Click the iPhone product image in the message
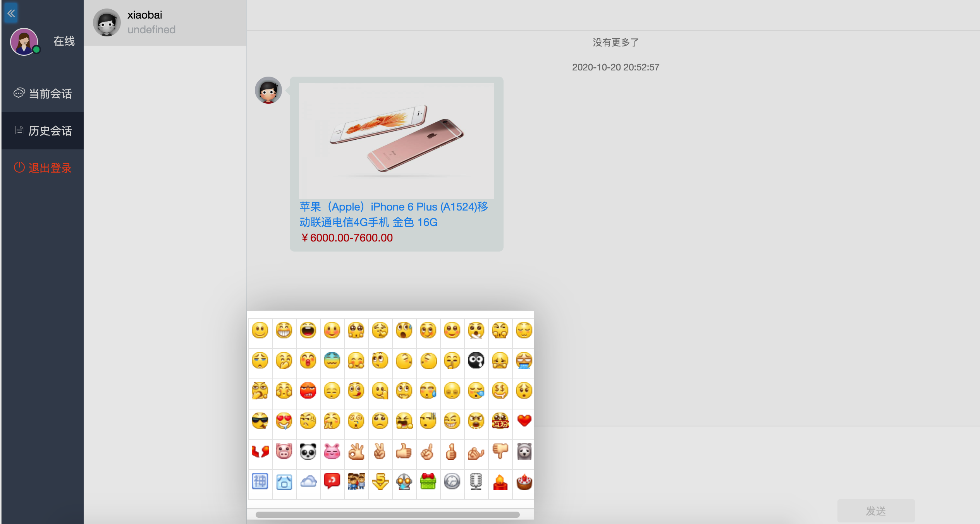980x524 pixels. point(396,140)
